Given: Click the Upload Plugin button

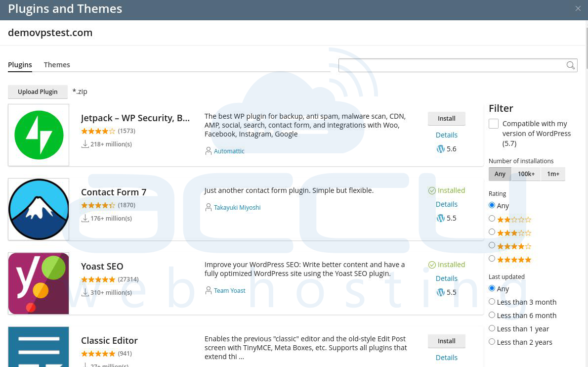Looking at the screenshot, I should pyautogui.click(x=38, y=92).
